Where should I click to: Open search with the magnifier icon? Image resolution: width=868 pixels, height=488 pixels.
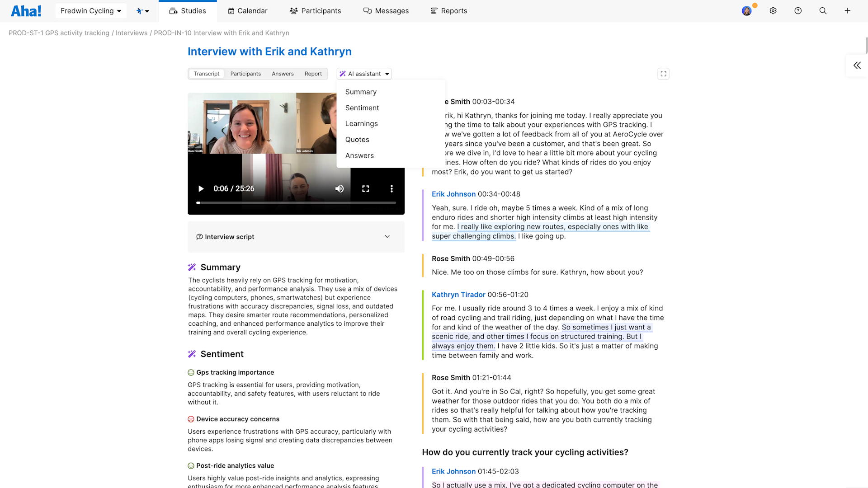click(x=823, y=10)
